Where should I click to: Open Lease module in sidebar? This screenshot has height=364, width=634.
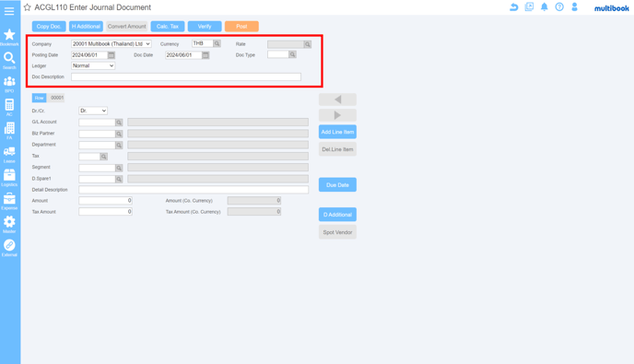[x=9, y=155]
